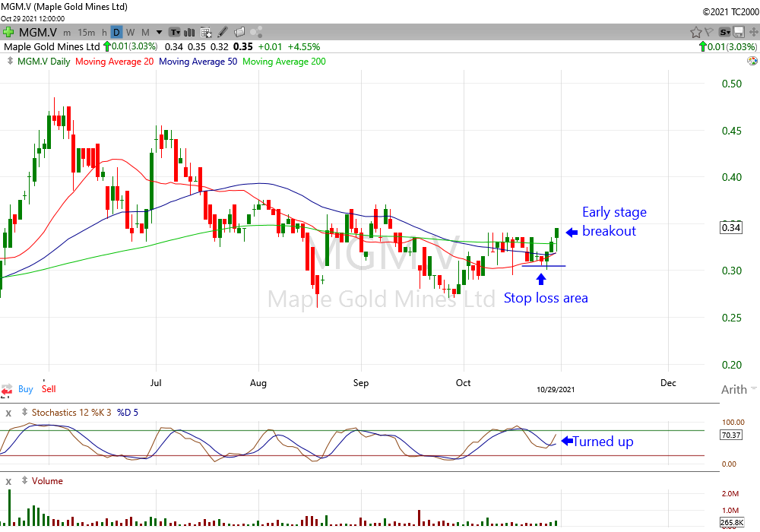This screenshot has width=760, height=532.
Task: Click the Buy button
Action: click(26, 389)
